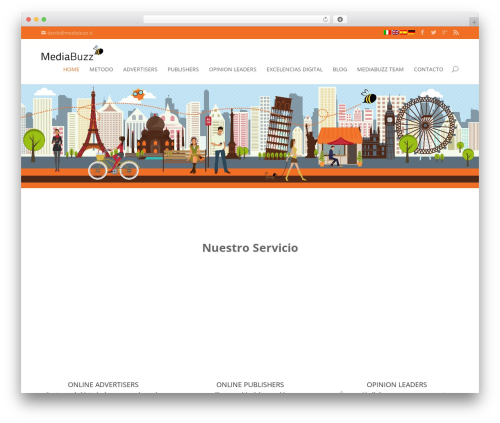Screen dimensions: 500x423
Task: Open the MEDIABUZZ TEAM page
Action: 380,69
